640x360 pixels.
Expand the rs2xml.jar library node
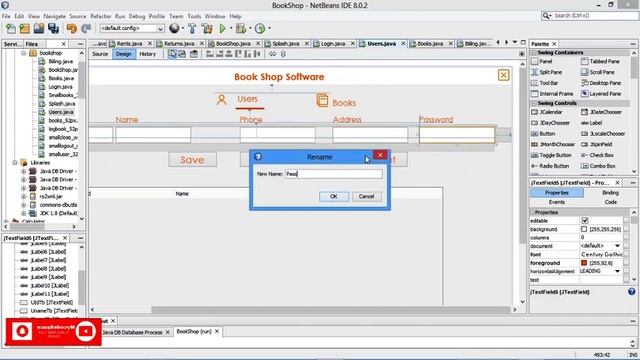click(x=24, y=196)
